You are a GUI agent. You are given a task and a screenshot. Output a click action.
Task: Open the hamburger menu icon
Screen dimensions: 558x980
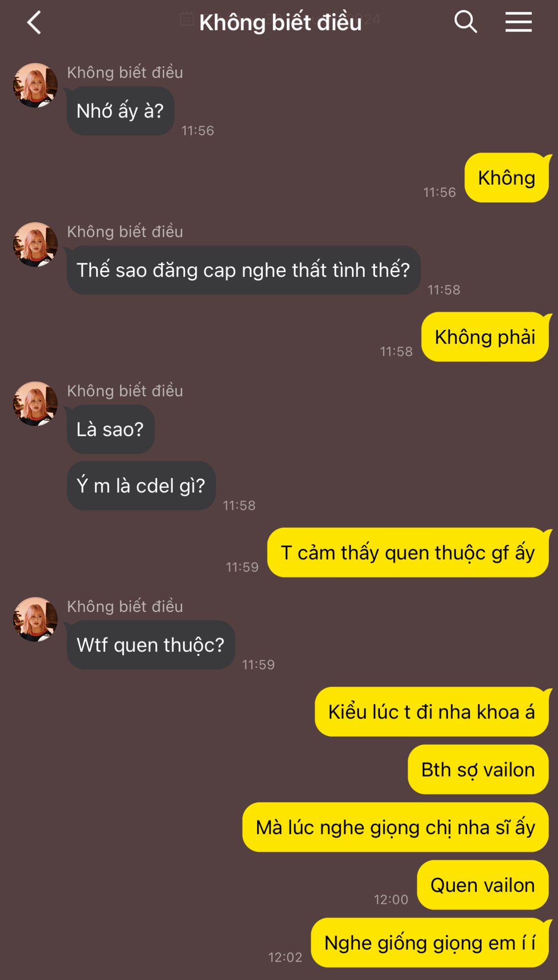click(x=519, y=22)
